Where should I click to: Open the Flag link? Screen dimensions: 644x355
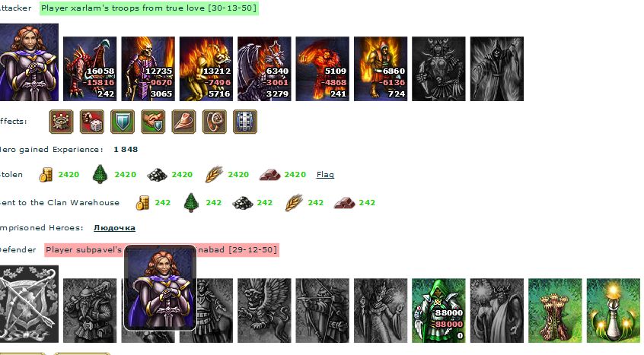point(325,175)
